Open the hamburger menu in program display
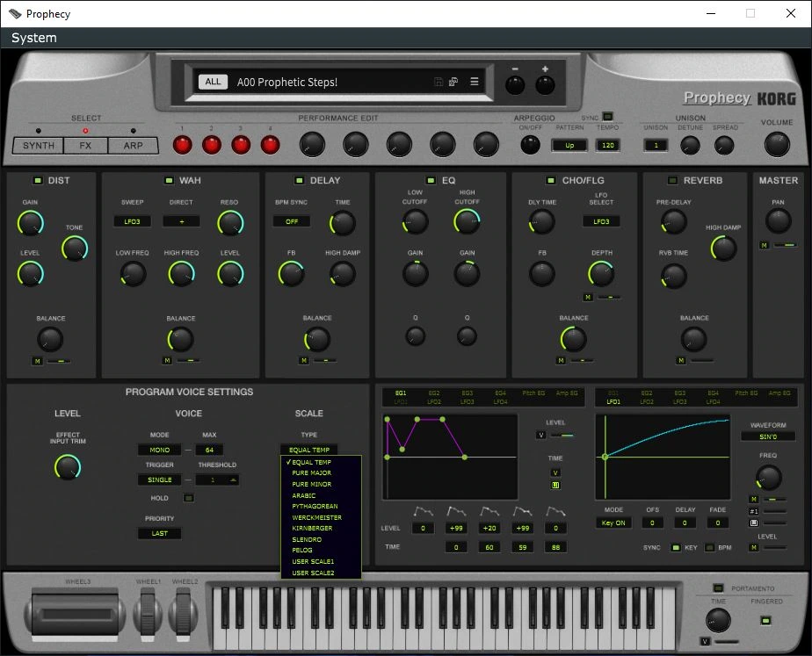 [474, 82]
